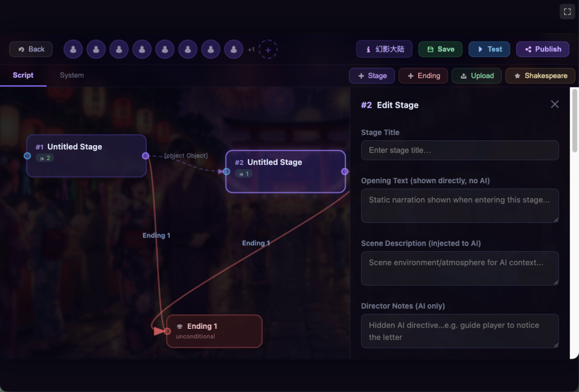Select the last character avatar icon

click(x=234, y=49)
